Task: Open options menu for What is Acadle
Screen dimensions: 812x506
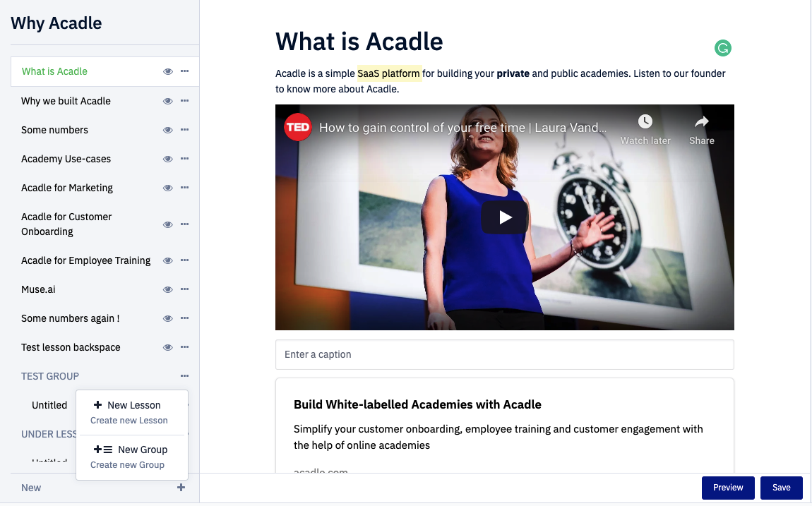Action: [184, 71]
